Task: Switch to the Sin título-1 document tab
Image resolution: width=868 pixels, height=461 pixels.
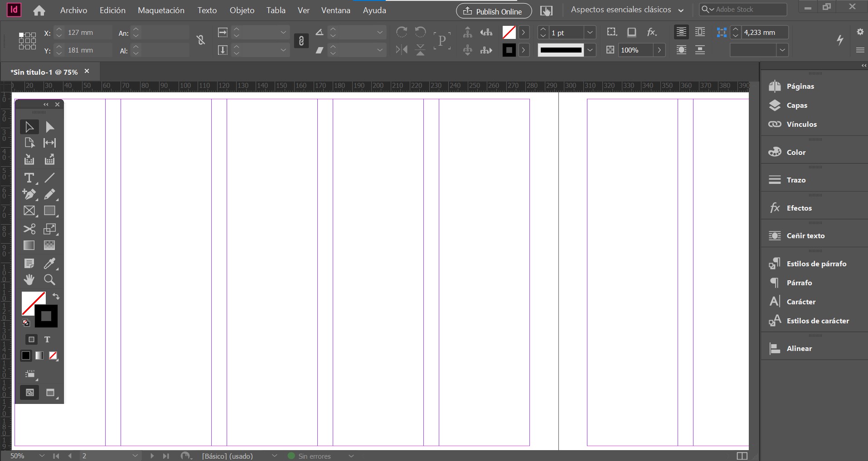Action: (45, 72)
